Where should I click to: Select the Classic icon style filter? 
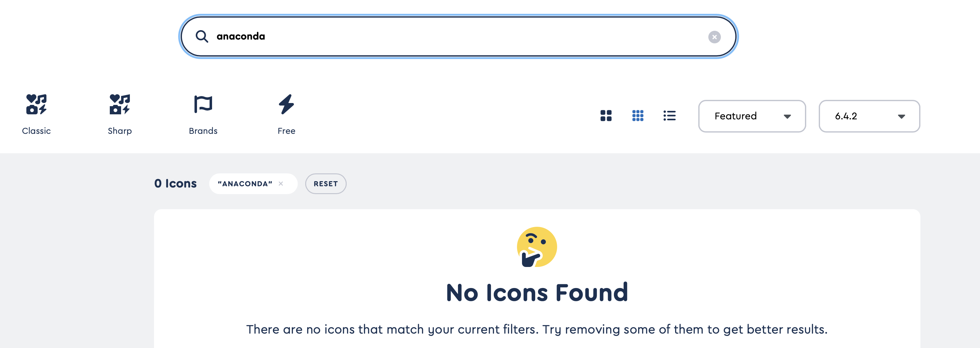(36, 114)
